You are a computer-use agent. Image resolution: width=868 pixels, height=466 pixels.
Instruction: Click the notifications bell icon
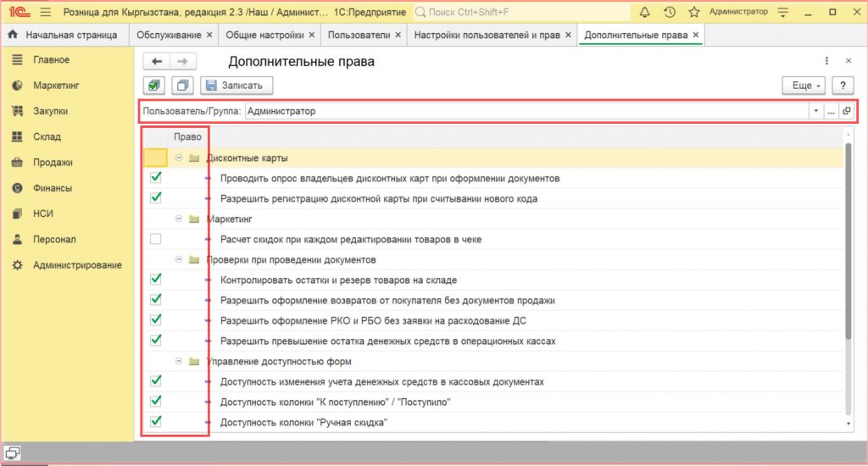tap(645, 12)
